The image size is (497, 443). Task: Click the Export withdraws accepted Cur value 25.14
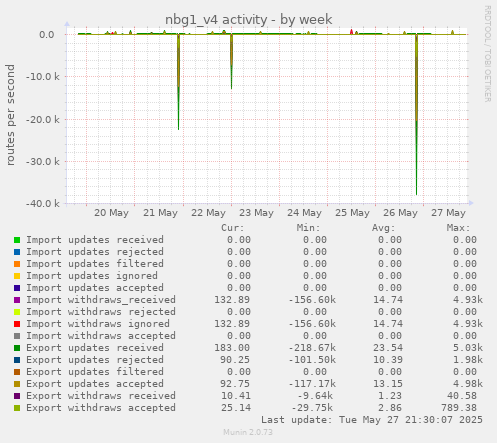tap(236, 408)
